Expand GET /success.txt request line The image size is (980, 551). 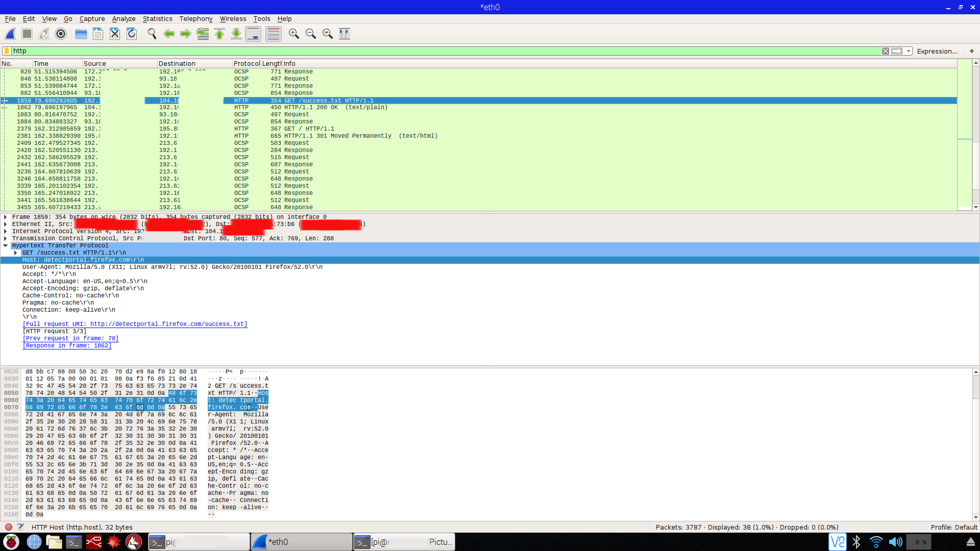coord(16,253)
